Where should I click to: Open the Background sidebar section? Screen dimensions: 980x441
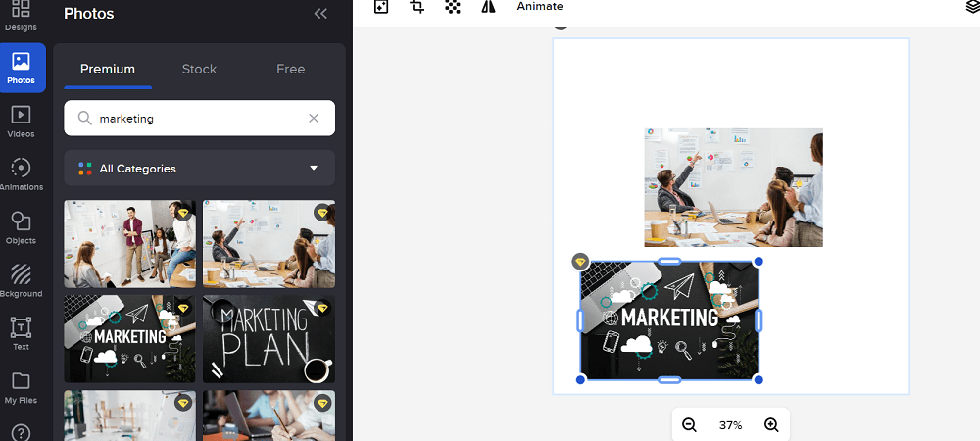pos(21,280)
